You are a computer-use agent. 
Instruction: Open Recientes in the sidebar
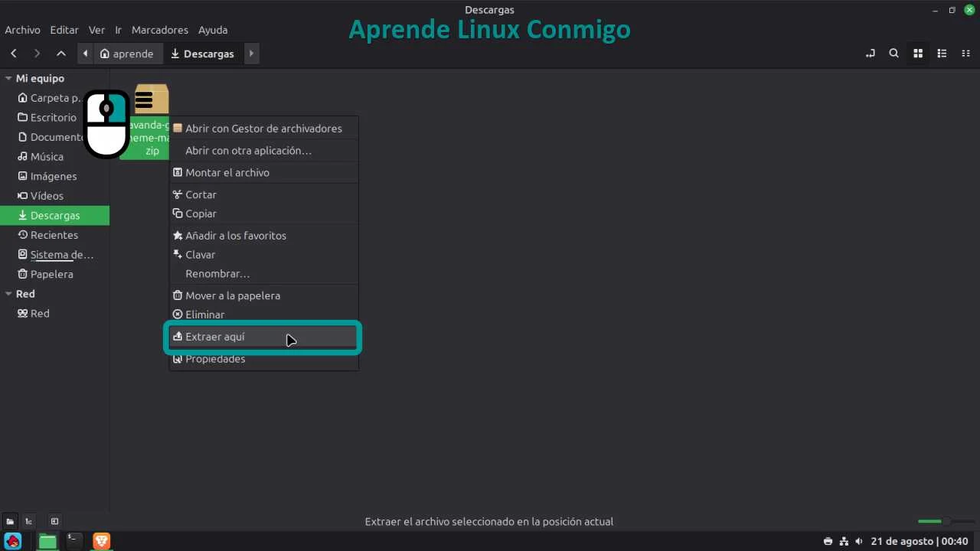[x=54, y=235]
